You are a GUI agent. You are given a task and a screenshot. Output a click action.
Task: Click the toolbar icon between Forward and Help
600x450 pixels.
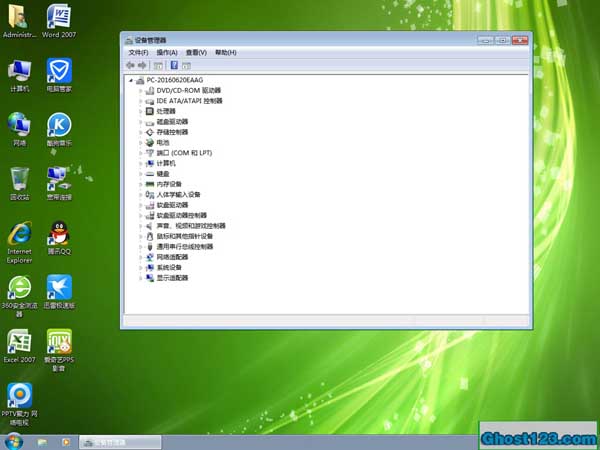point(158,65)
